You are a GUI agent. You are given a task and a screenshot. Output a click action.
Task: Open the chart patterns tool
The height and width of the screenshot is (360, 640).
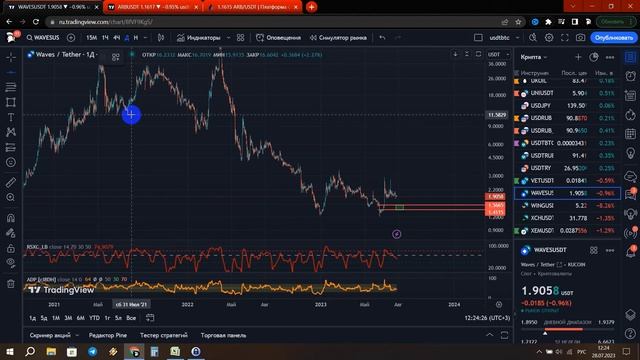11,132
